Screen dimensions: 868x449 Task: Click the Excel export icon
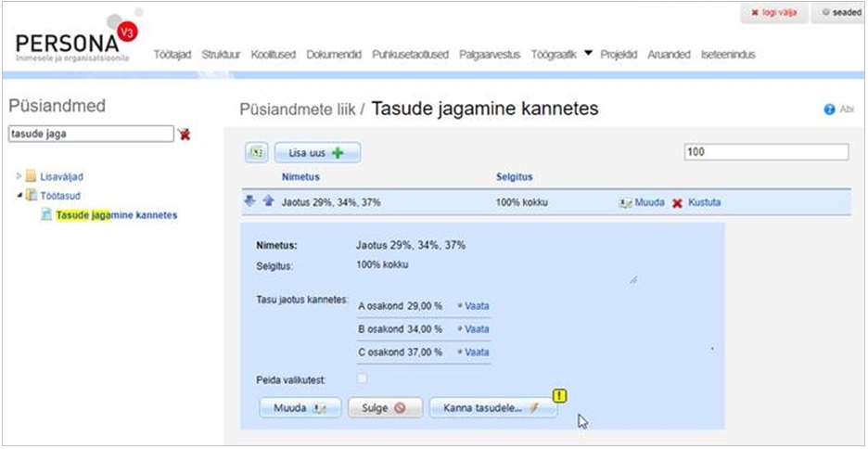click(x=255, y=153)
